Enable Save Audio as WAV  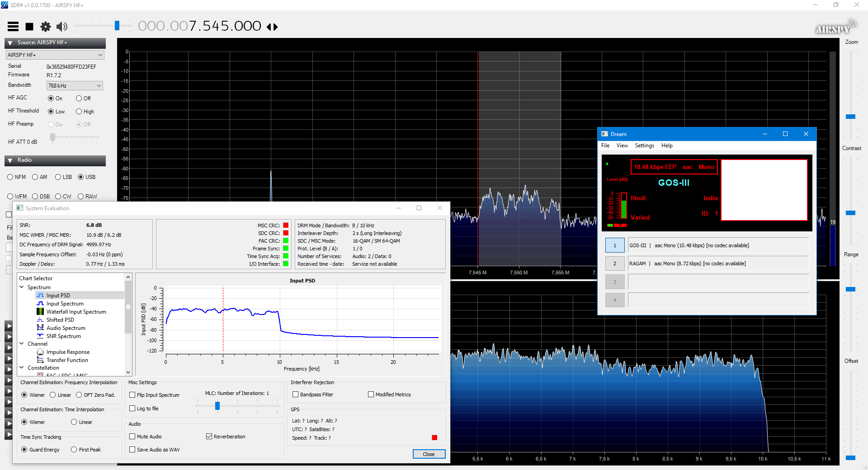pos(132,450)
